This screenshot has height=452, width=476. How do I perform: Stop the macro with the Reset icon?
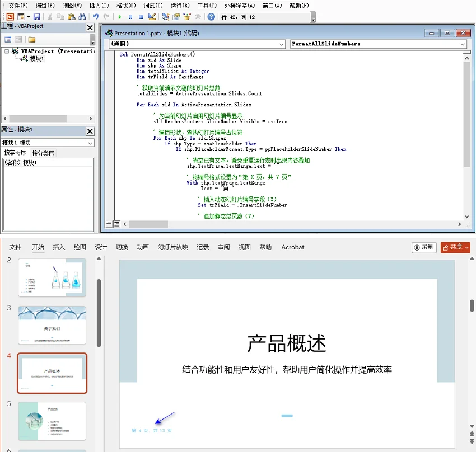(x=141, y=17)
